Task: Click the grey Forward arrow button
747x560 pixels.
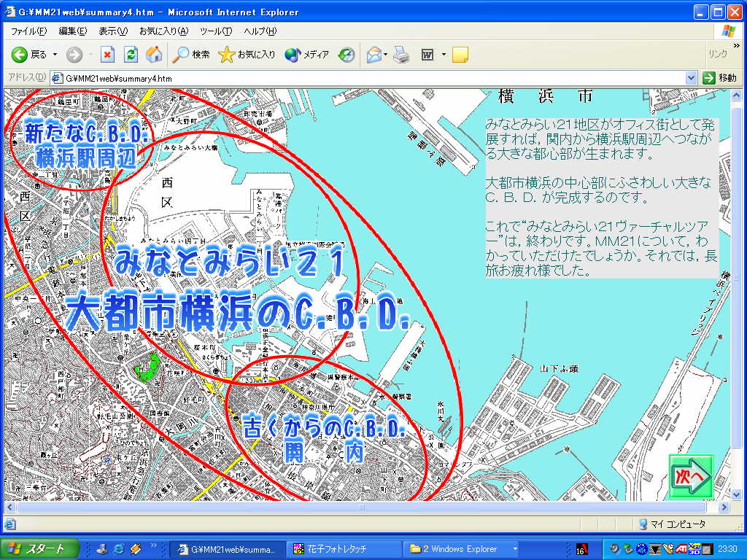Action: tap(74, 55)
